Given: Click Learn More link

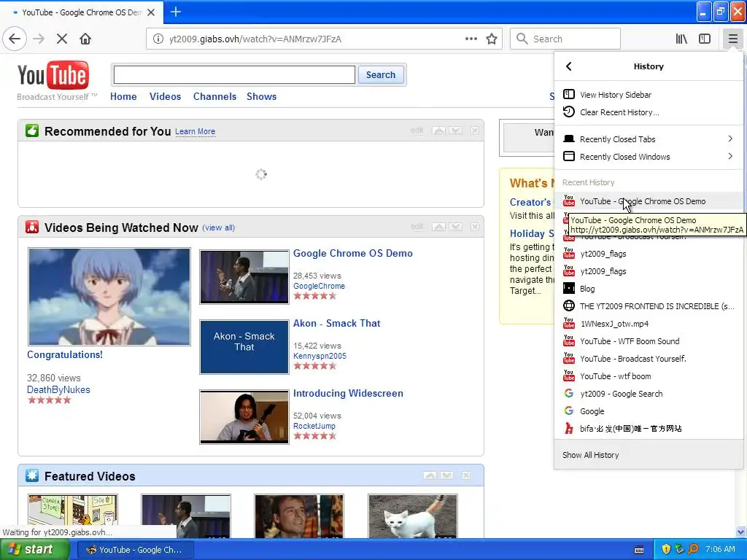Looking at the screenshot, I should coord(196,131).
